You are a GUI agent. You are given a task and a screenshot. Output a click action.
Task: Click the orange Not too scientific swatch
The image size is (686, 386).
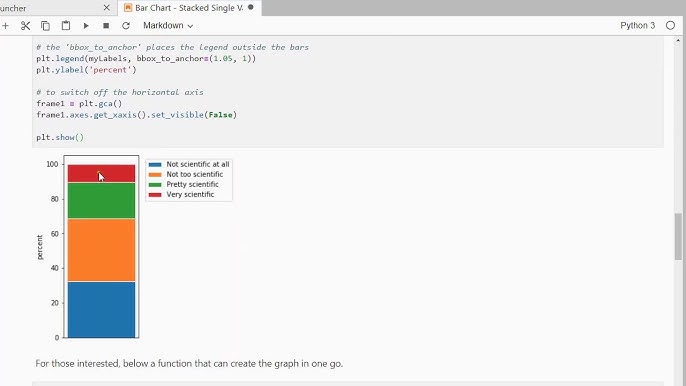[155, 175]
